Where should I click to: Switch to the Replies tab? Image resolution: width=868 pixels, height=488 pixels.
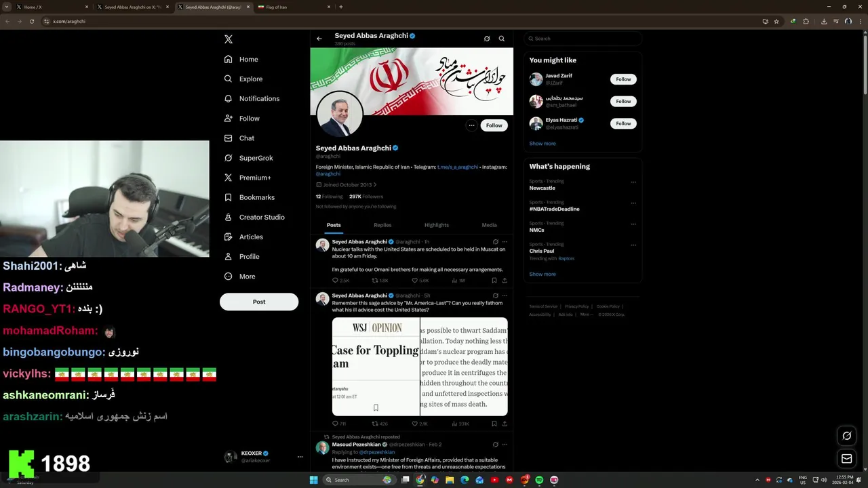pos(382,225)
